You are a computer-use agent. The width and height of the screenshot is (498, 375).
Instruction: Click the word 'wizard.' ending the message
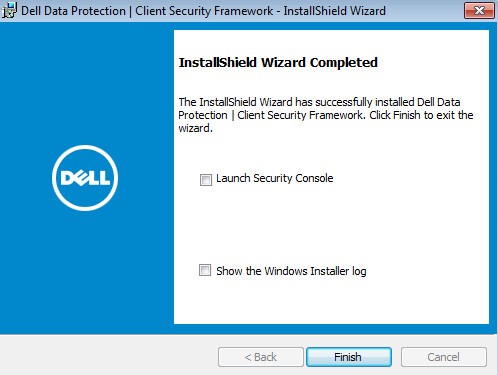195,128
